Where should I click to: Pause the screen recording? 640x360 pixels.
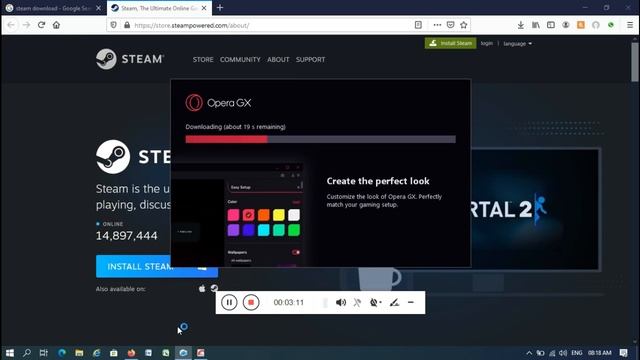coord(229,302)
